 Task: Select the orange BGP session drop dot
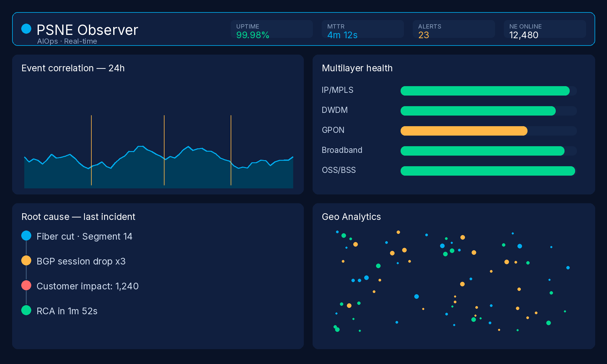tap(26, 261)
